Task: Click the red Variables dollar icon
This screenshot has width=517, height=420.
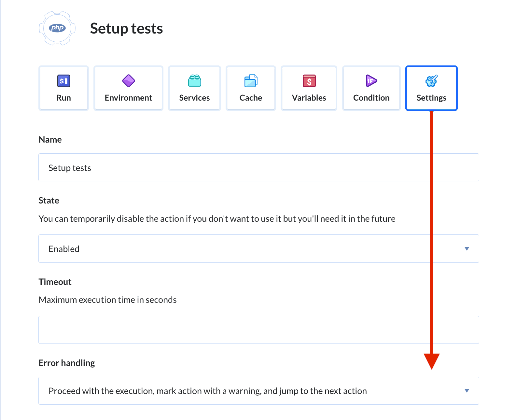Action: [309, 81]
